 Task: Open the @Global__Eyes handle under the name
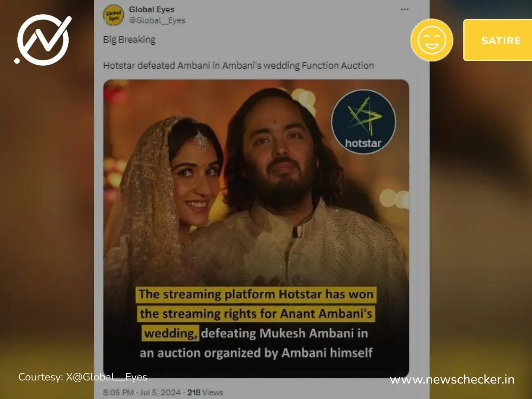pos(157,20)
